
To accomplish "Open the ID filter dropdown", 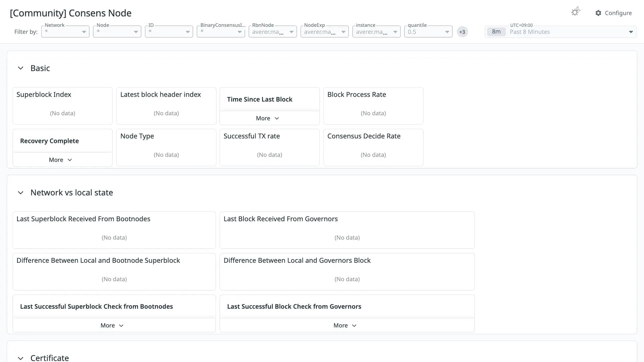I will coord(169,32).
